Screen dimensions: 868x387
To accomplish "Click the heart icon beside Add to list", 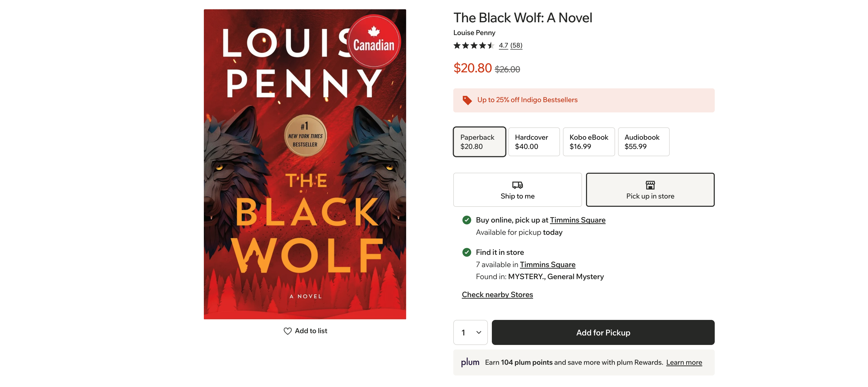I will (x=287, y=331).
